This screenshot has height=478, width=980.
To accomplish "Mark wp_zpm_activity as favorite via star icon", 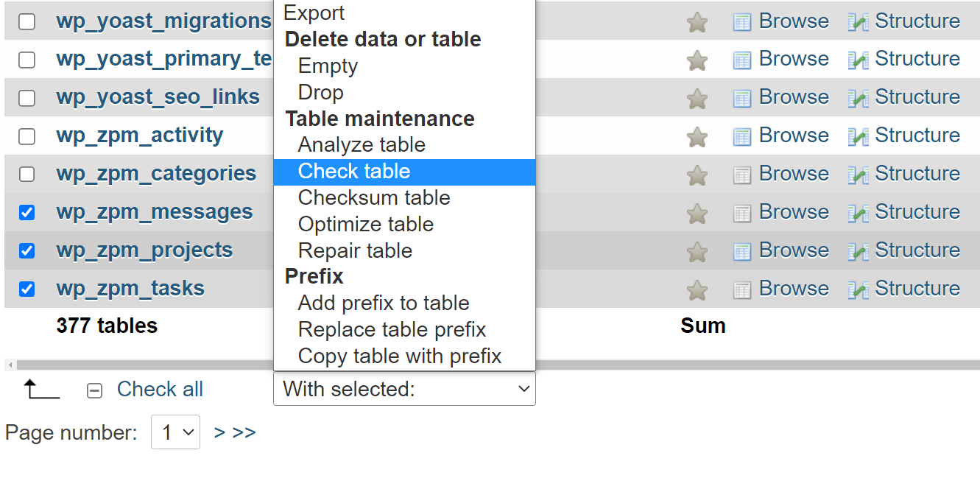I will [697, 135].
